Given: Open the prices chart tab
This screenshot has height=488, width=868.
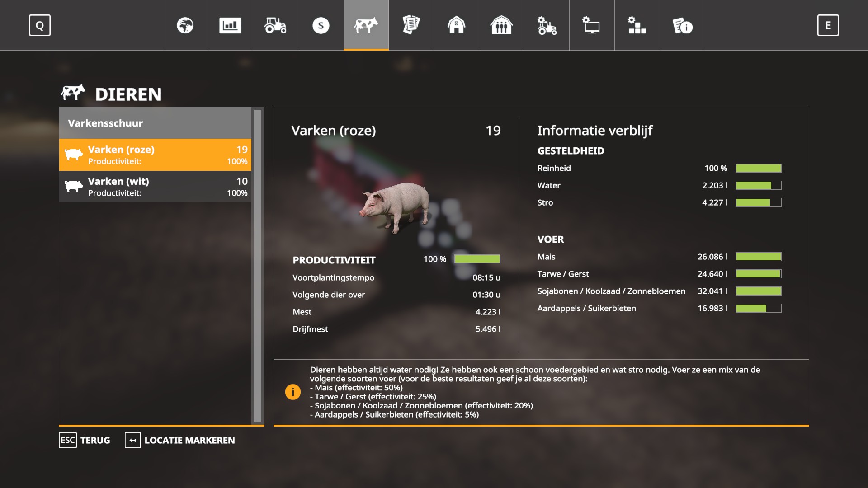Looking at the screenshot, I should click(x=230, y=25).
